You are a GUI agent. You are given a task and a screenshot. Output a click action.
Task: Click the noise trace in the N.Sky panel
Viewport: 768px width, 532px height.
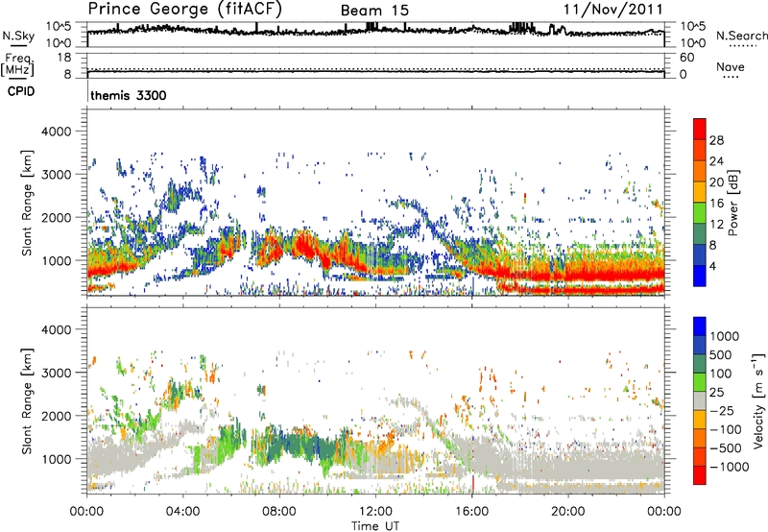point(375,31)
